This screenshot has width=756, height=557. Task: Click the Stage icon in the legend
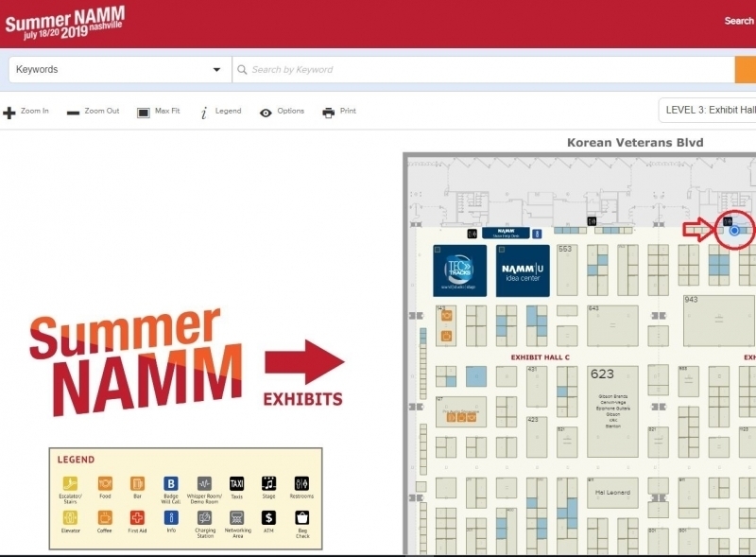click(x=268, y=483)
